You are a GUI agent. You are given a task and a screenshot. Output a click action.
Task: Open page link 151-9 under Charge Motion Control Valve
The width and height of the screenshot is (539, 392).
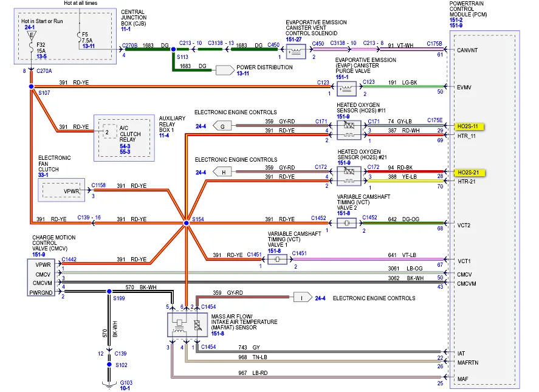39,255
